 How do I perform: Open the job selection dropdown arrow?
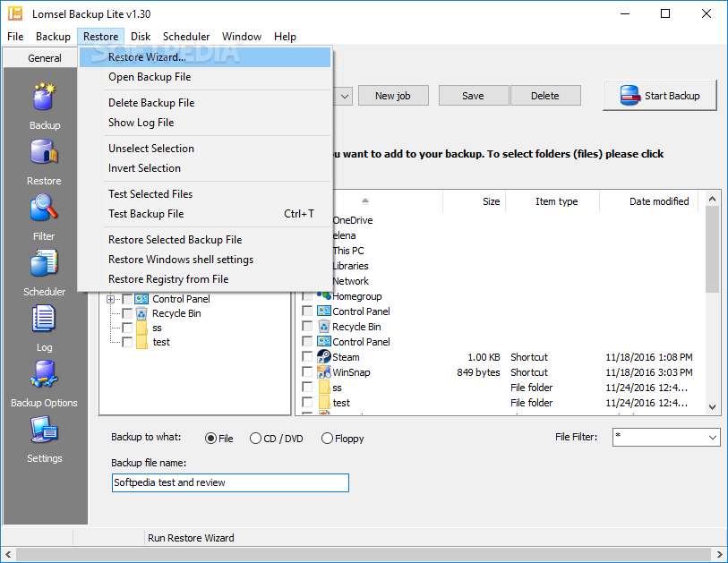pyautogui.click(x=345, y=96)
